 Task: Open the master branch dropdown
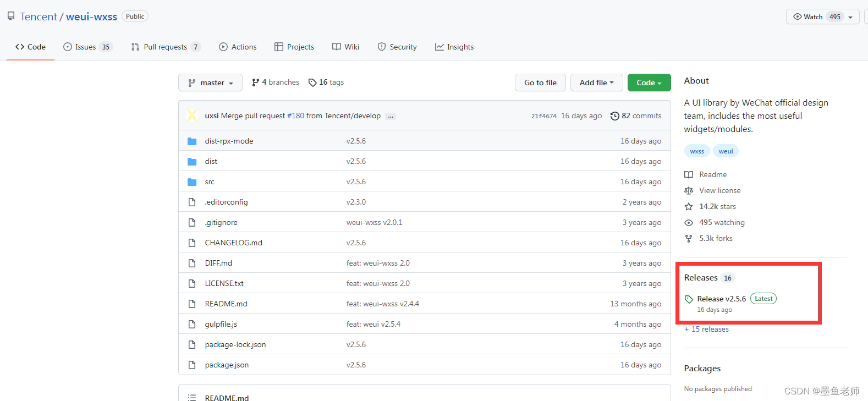point(210,83)
